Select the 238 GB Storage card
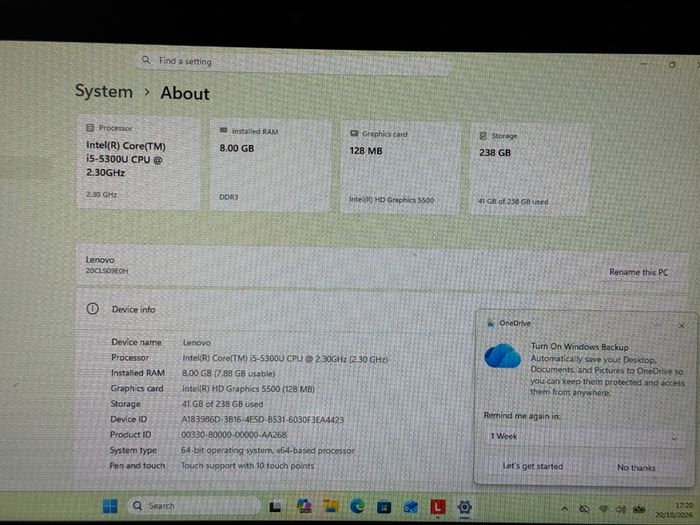Screen dimensions: 700x525 531,169
